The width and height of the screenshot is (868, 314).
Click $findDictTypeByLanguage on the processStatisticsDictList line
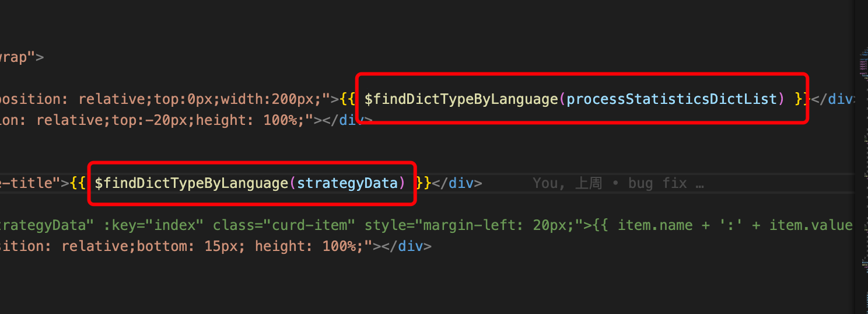[461, 99]
